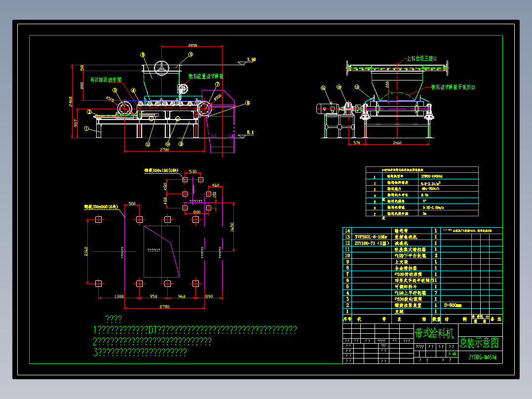Image resolution: width=532 pixels, height=399 pixels.
Task: Pick balloon number 12 near the motor
Action: pyautogui.click(x=323, y=88)
